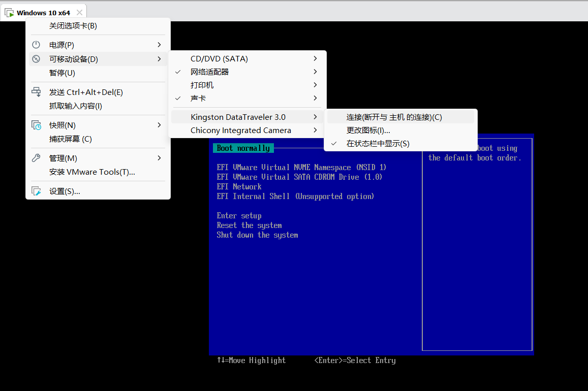Screen dimensions: 588x391
Task: Toggle the checked 网络适配器 entry
Action: tap(247, 72)
